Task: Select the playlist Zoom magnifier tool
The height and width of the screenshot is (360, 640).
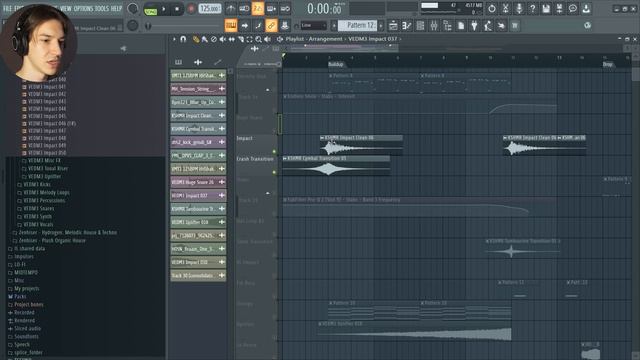Action: 258,39
